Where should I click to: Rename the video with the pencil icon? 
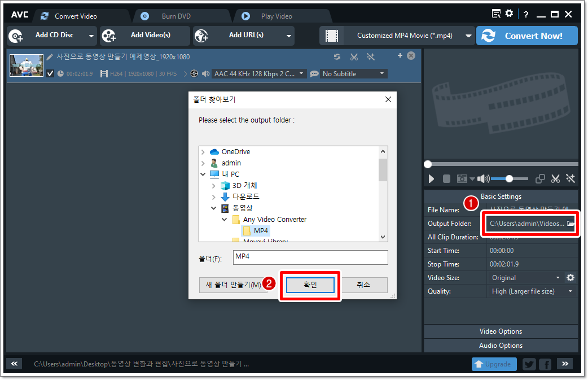tap(50, 57)
